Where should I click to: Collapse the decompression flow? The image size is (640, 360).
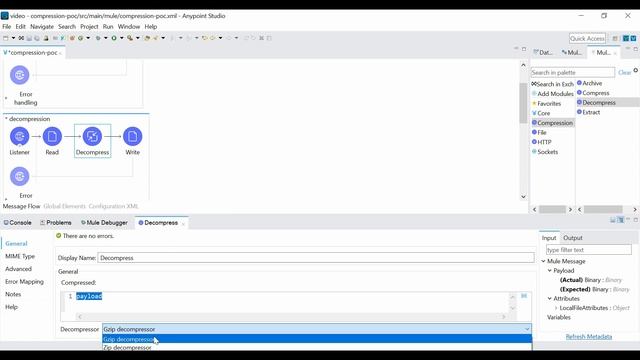[x=6, y=119]
